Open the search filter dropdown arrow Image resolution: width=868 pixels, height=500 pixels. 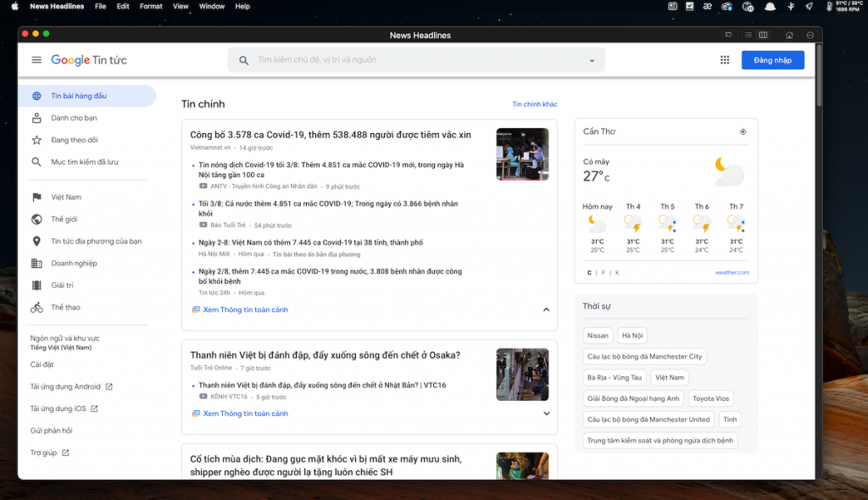591,59
